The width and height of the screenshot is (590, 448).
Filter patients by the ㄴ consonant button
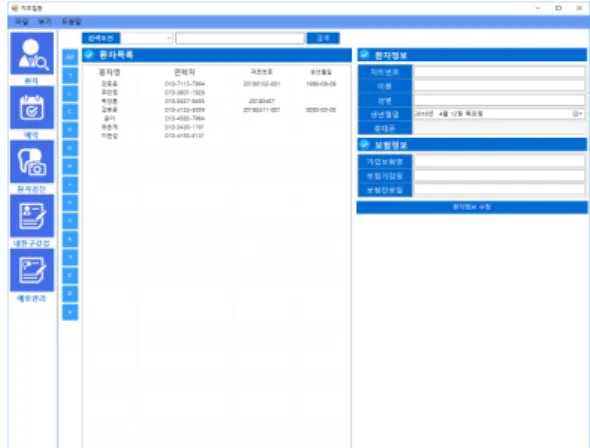pyautogui.click(x=70, y=94)
